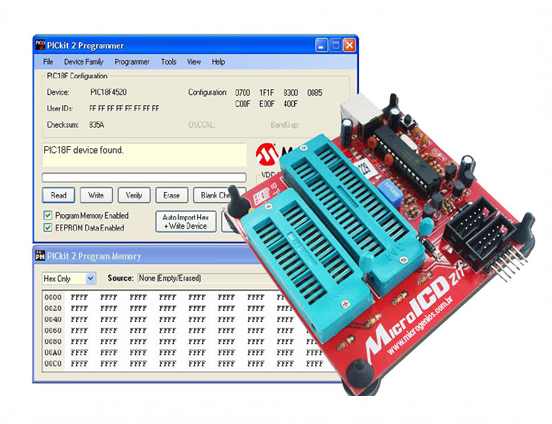Open the Help menu
The width and height of the screenshot is (552, 424).
[x=218, y=62]
